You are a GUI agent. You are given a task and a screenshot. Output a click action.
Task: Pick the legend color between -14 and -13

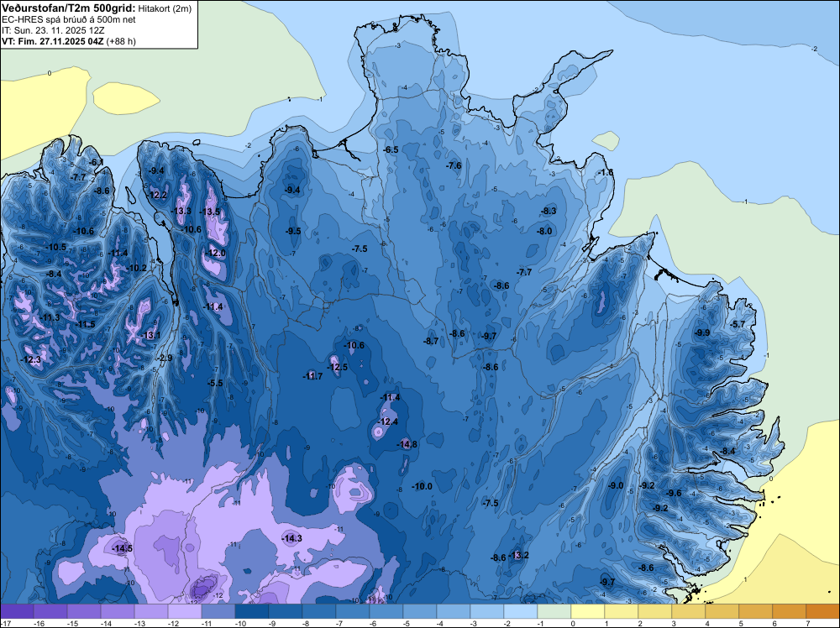(x=118, y=611)
